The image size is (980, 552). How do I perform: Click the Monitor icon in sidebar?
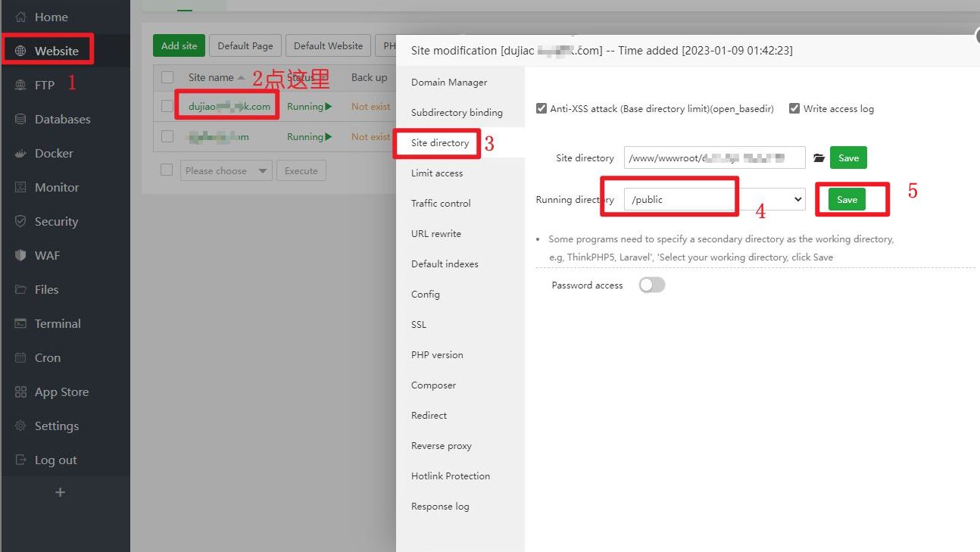(x=20, y=187)
